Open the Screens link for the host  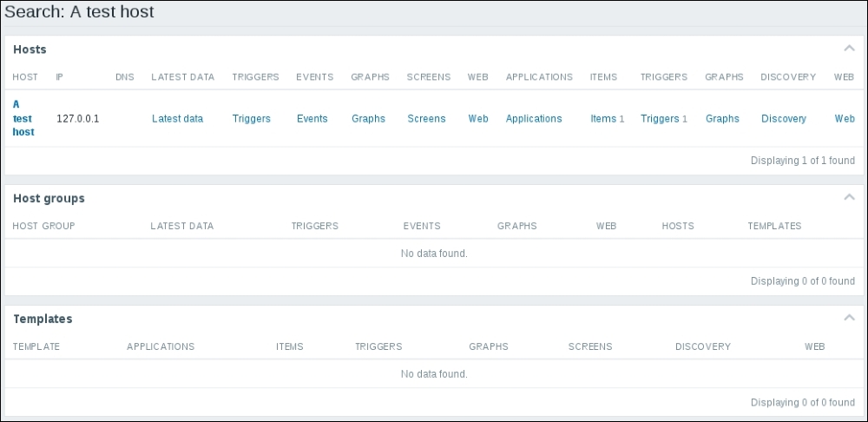tap(426, 119)
